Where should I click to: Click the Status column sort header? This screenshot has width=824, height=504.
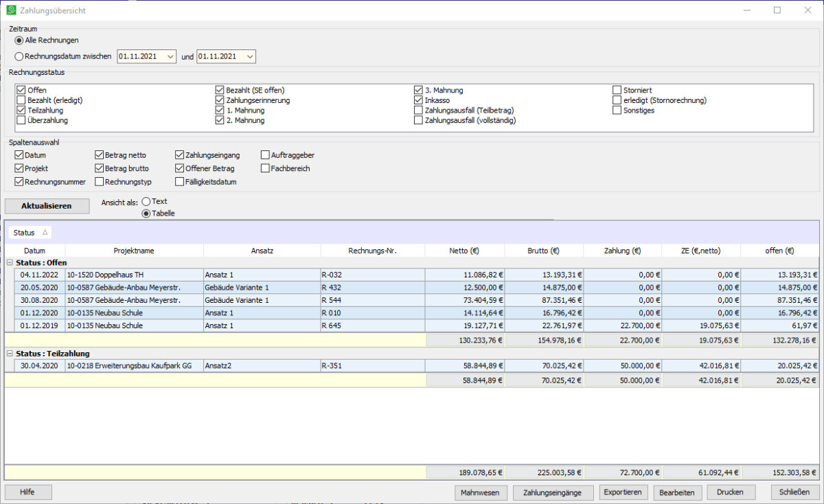[x=29, y=232]
